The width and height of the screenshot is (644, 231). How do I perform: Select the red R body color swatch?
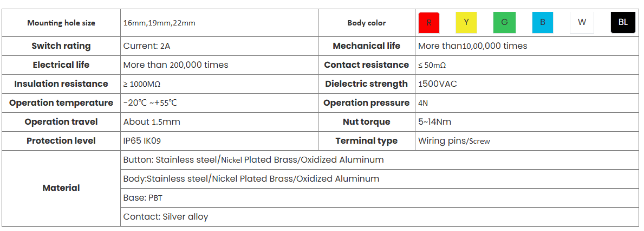(429, 23)
